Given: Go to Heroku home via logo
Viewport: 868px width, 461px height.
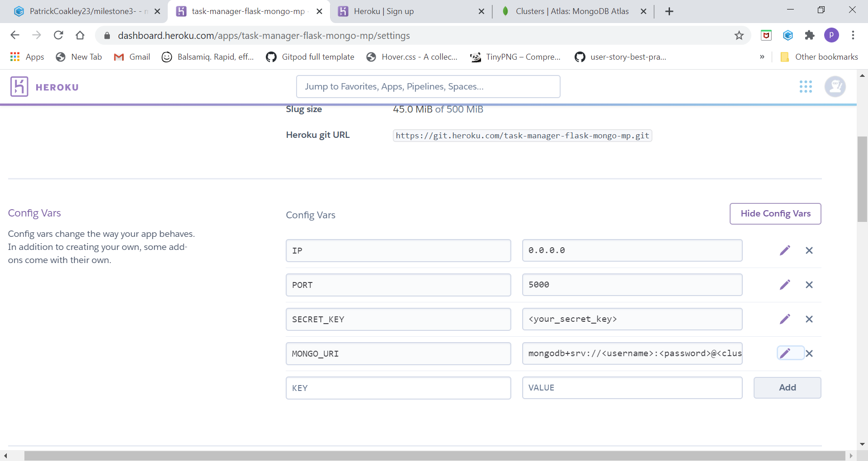Looking at the screenshot, I should click(44, 87).
